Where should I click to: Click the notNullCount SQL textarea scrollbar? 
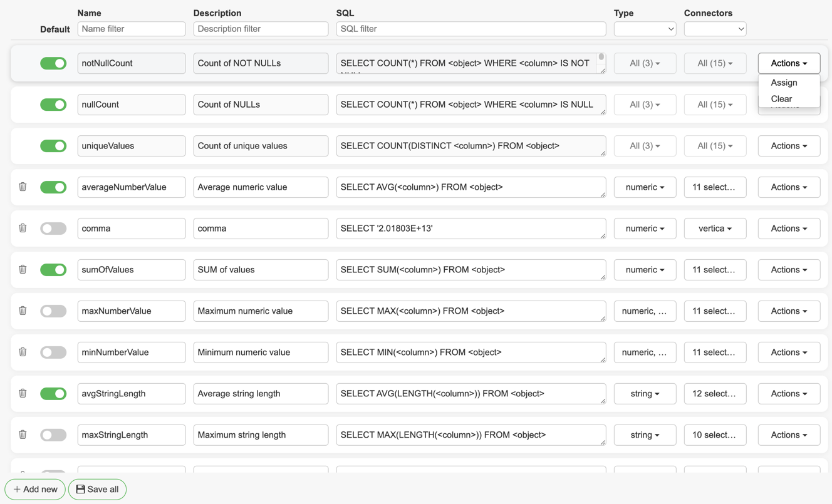click(601, 58)
